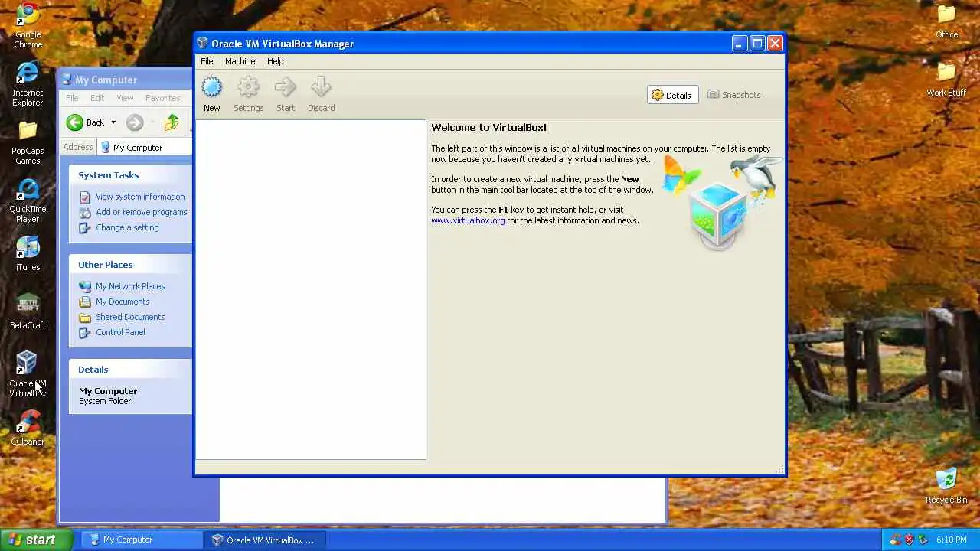Screen dimensions: 980x551
Task: Maximize the VirtualBox Manager window
Action: click(757, 44)
